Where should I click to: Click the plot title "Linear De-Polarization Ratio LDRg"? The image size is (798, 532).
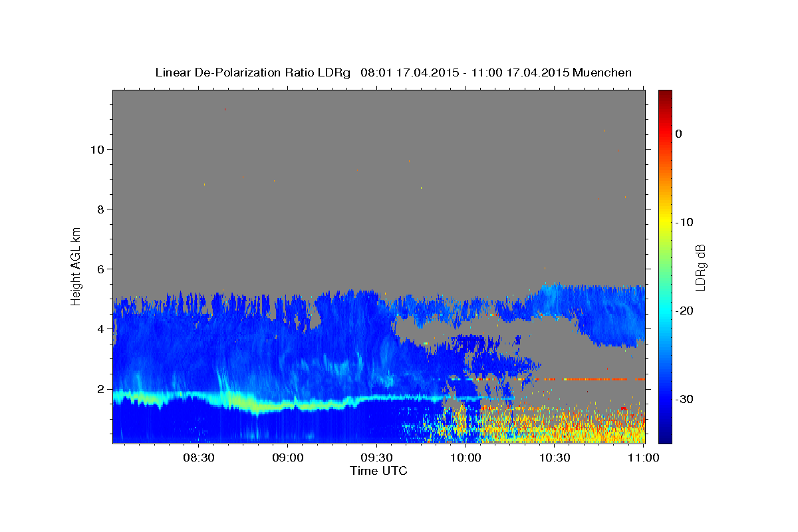[253, 72]
